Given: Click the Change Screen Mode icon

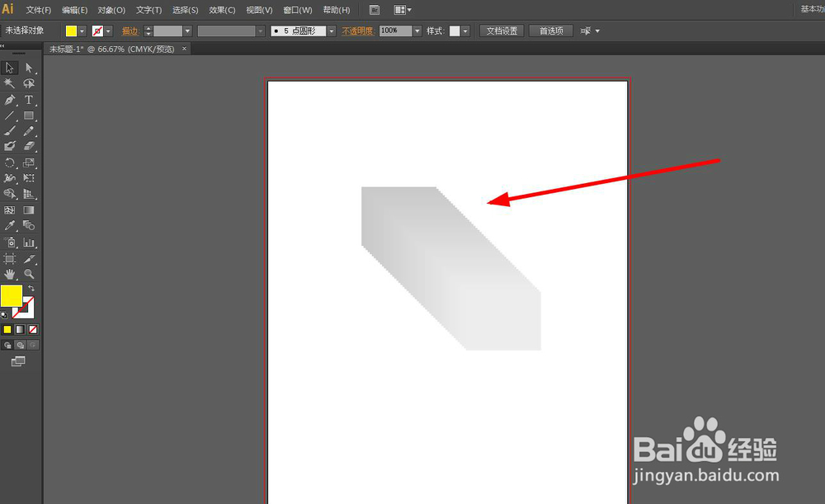Looking at the screenshot, I should (18, 361).
